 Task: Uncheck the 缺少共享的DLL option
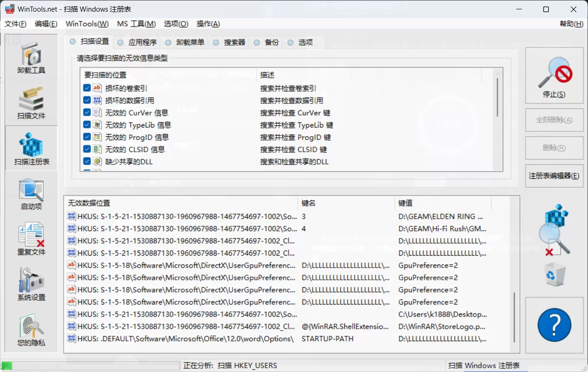coord(86,162)
